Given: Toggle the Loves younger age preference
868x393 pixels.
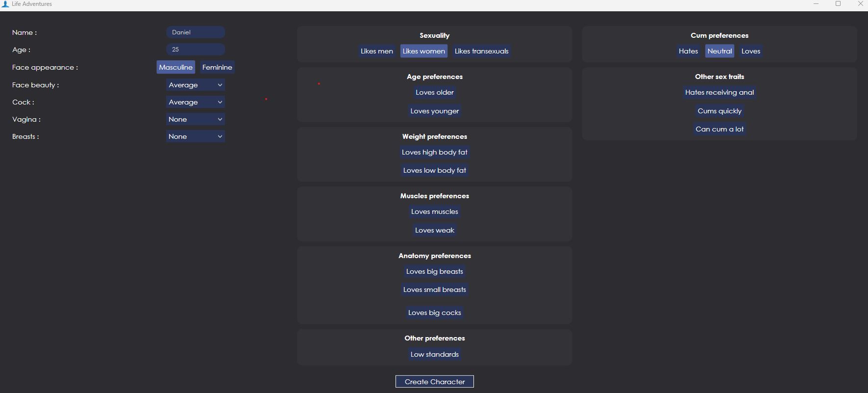Looking at the screenshot, I should [434, 111].
